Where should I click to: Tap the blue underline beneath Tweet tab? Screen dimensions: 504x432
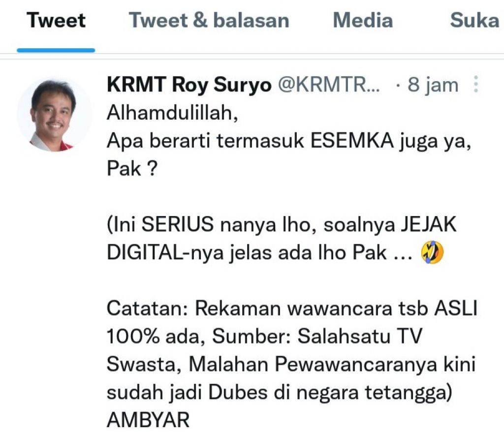pyautogui.click(x=56, y=50)
